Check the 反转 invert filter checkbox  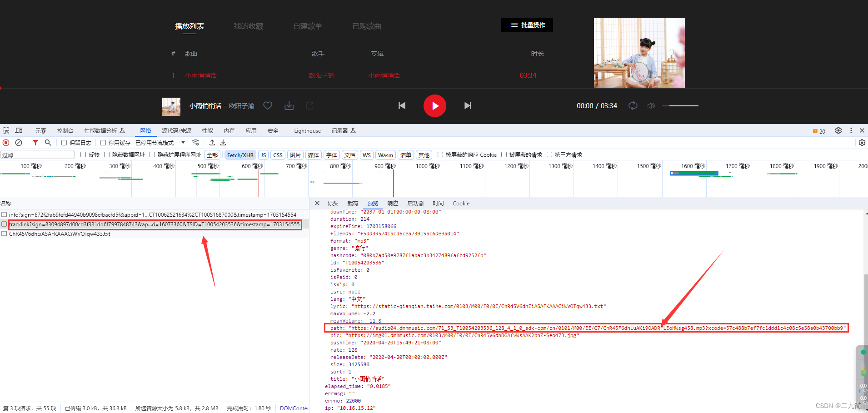coord(83,154)
